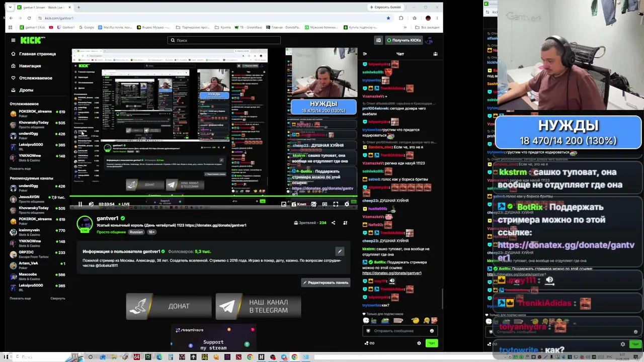Open the Chrome profile avatar

tap(428, 18)
